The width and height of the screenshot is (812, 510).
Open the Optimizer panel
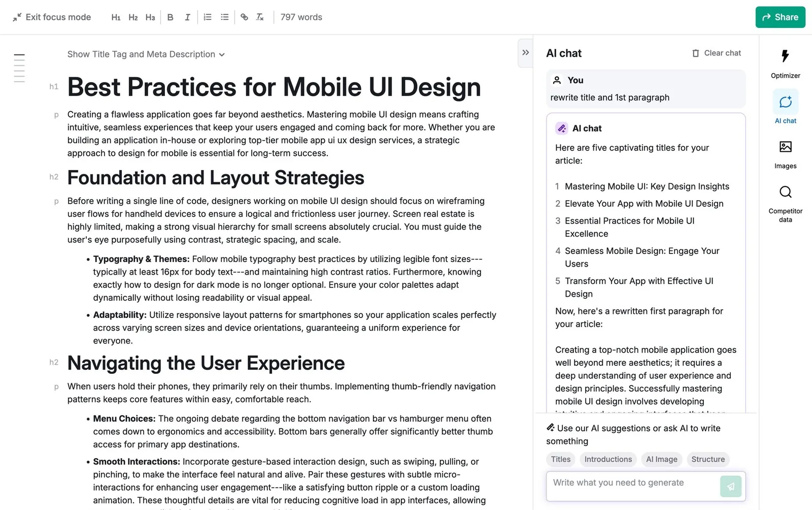click(x=785, y=63)
